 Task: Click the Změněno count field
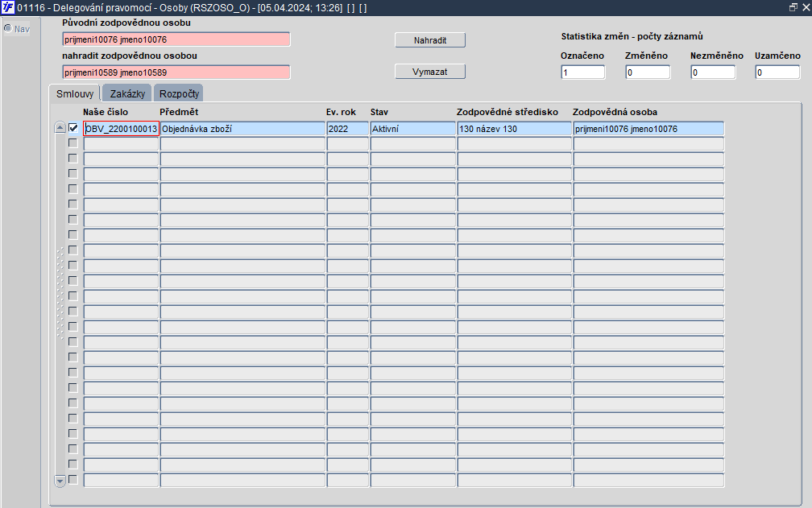(648, 72)
